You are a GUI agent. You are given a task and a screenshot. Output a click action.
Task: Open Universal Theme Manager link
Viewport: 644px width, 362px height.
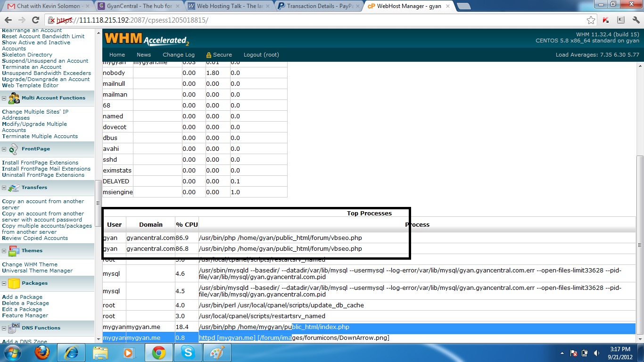pos(37,271)
